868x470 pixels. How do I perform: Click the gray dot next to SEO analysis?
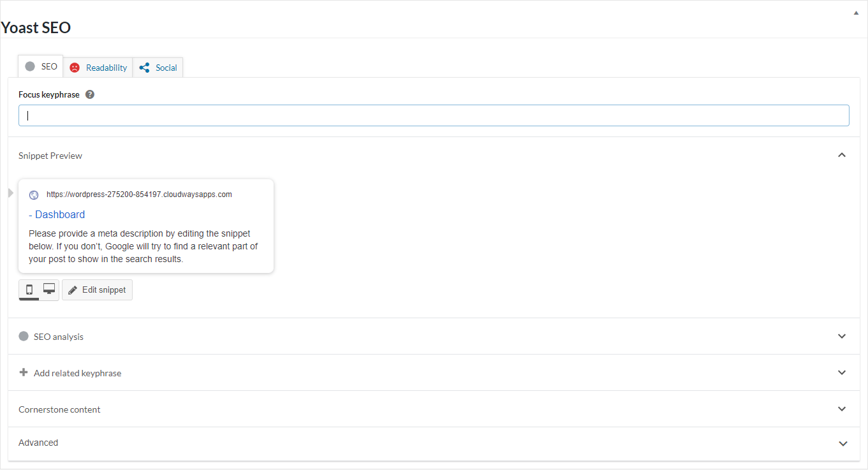pos(24,336)
